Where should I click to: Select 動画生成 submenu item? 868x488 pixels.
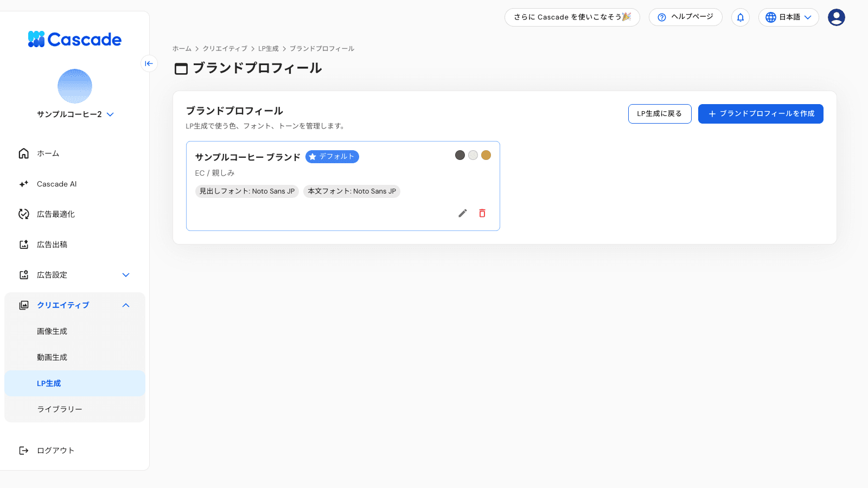75,357
